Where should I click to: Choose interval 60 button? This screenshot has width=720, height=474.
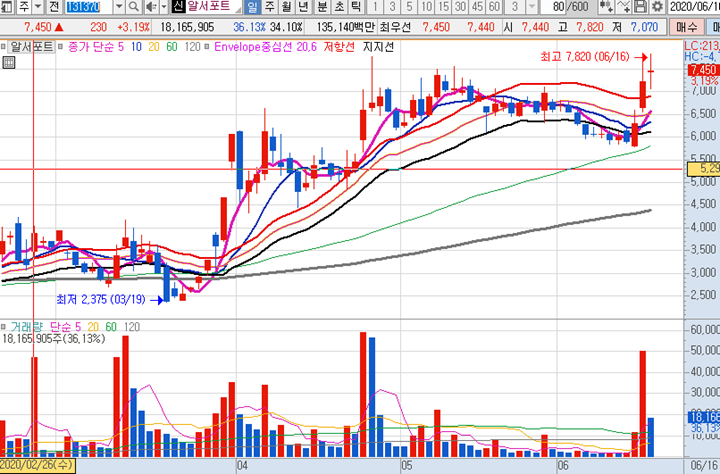click(x=494, y=6)
